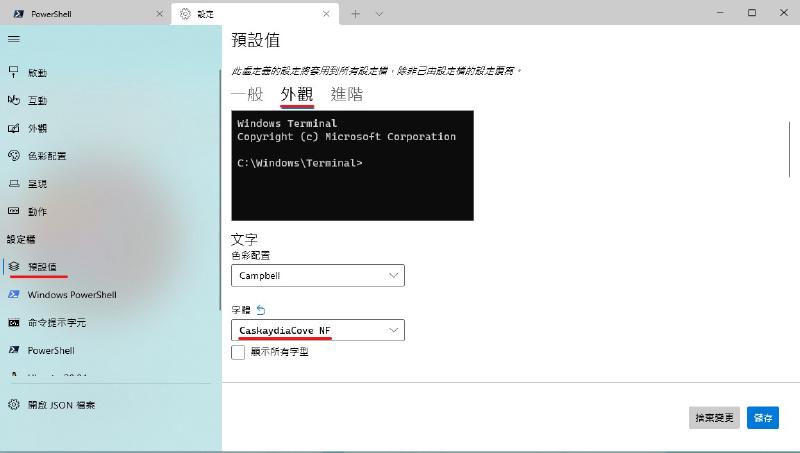Open the CaskaydiaCove NF font dropdown
Screen dimensions: 800x453
coord(317,330)
